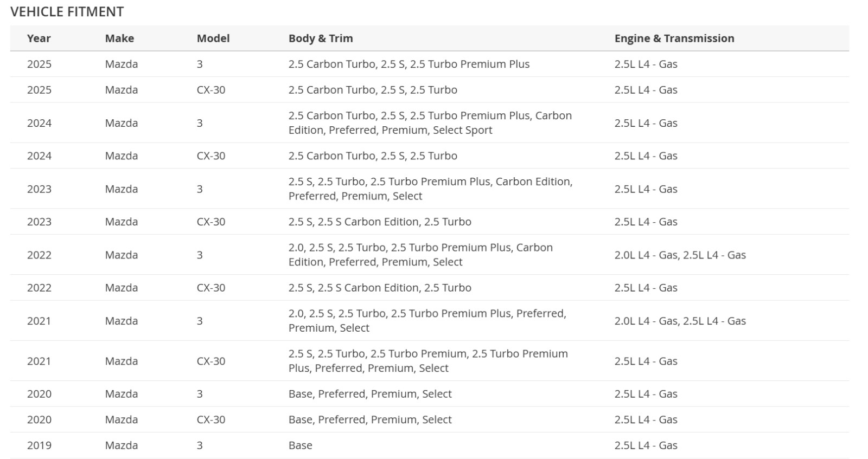The image size is (868, 459).
Task: Select CX-30 model in the 2020 row
Action: point(211,419)
